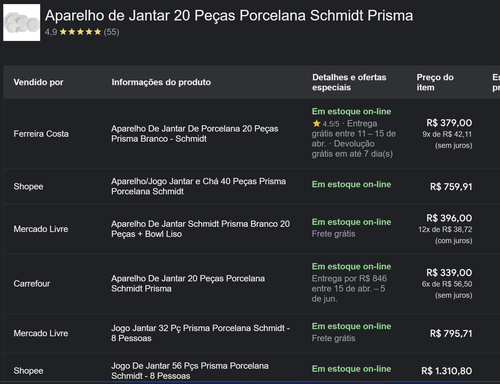Click 'Em estoque on-line' in the Carrefour row
This screenshot has height=384, width=500.
point(351,266)
